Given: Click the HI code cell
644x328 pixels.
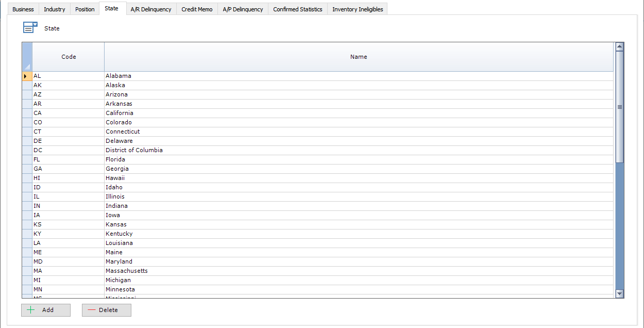Looking at the screenshot, I should pyautogui.click(x=69, y=178).
